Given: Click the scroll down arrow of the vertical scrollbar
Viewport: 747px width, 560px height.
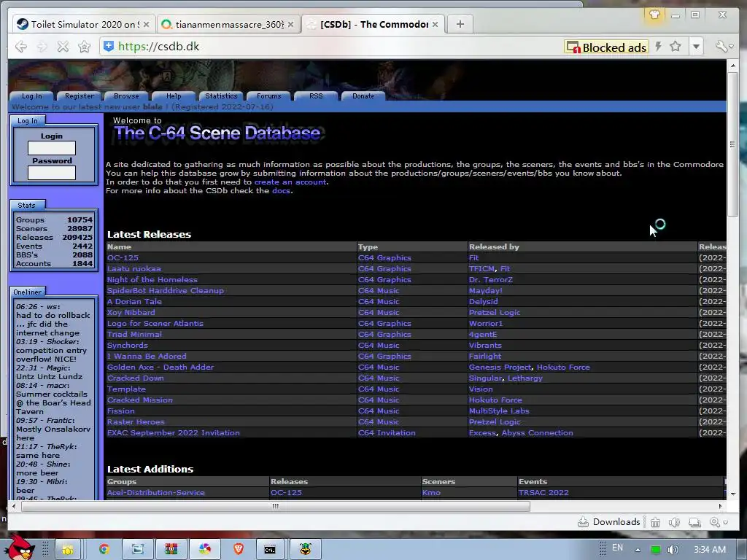Looking at the screenshot, I should click(x=732, y=494).
